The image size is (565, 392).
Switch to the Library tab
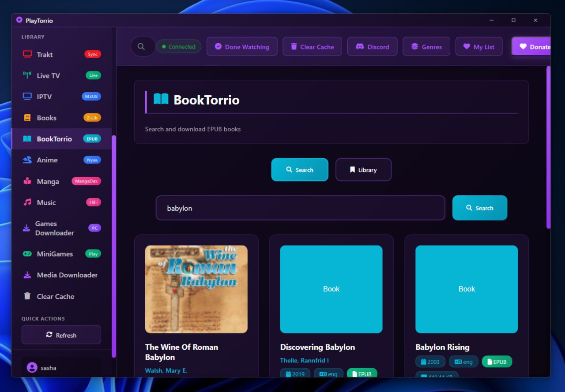click(363, 170)
